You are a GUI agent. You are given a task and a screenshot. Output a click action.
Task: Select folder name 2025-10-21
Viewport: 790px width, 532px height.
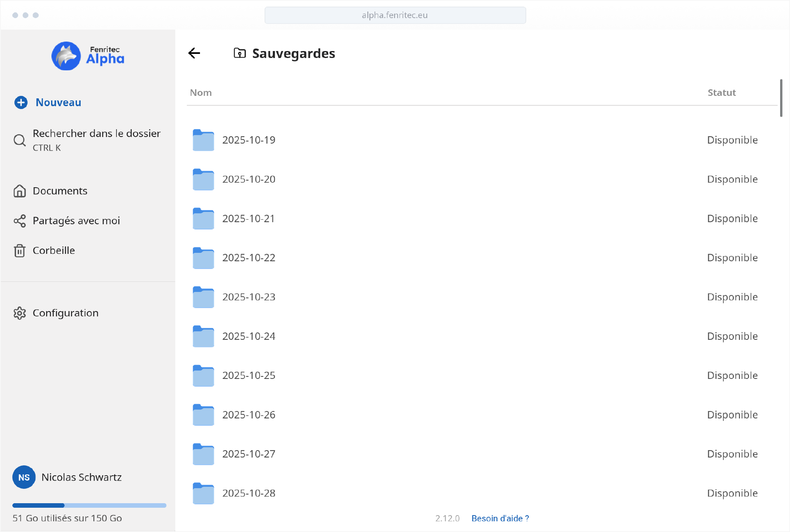249,218
